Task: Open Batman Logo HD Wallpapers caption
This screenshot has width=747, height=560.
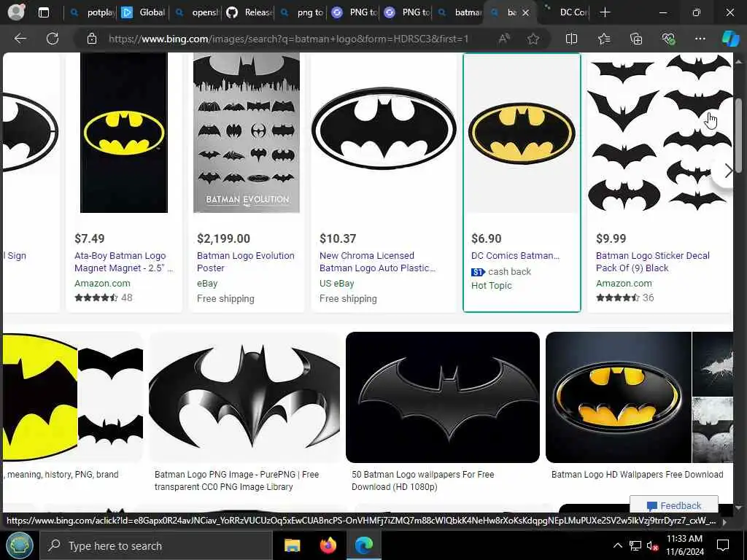Action: [637, 474]
